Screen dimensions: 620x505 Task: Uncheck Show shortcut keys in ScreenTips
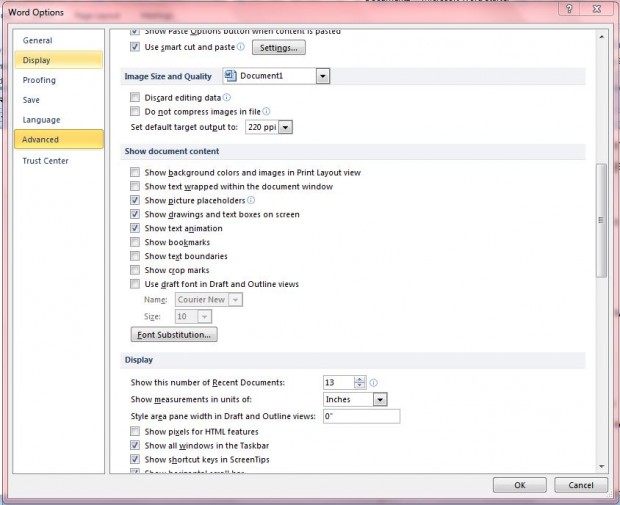[x=135, y=460]
